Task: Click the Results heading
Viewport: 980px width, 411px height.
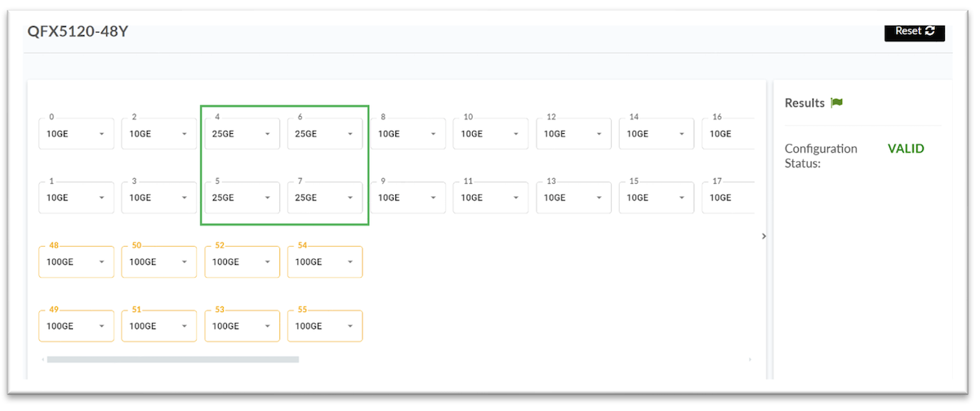Action: [x=804, y=103]
